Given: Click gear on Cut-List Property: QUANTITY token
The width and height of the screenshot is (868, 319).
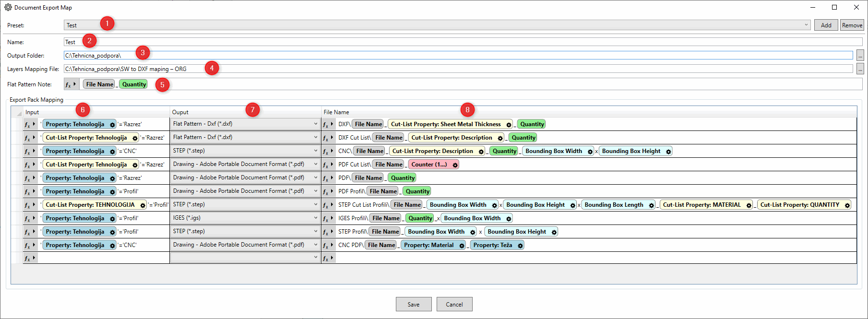Looking at the screenshot, I should [x=847, y=205].
